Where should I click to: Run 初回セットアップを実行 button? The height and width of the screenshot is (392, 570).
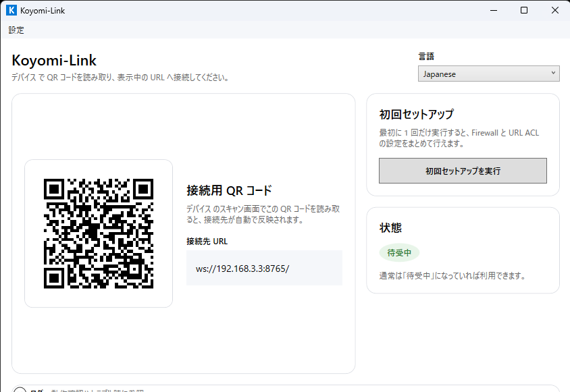[463, 171]
